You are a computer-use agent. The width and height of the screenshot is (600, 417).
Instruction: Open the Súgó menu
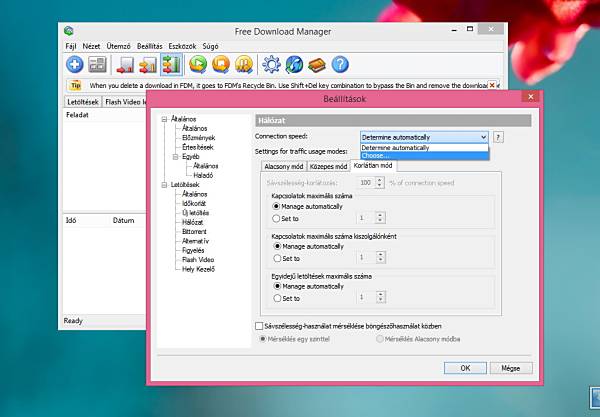coord(210,46)
